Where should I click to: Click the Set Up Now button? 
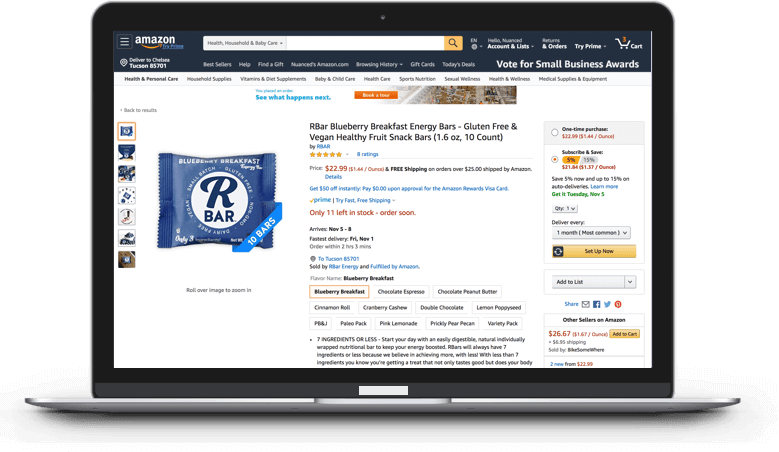pos(594,251)
